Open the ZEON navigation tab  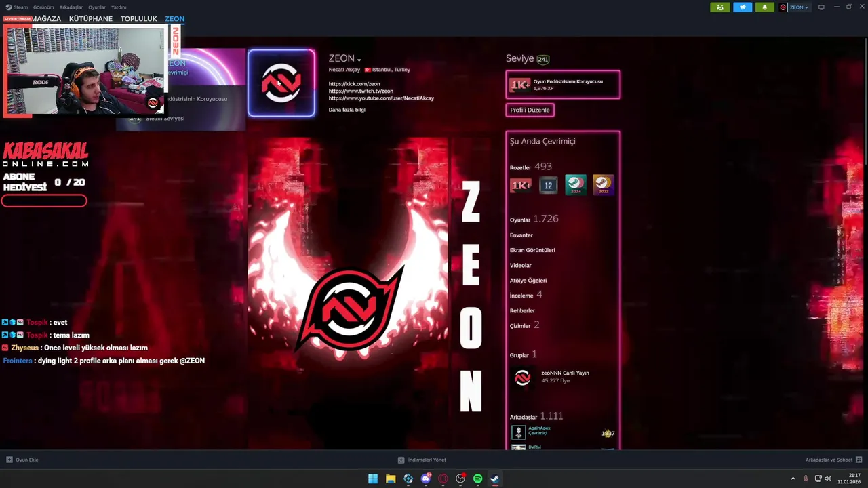(x=174, y=19)
